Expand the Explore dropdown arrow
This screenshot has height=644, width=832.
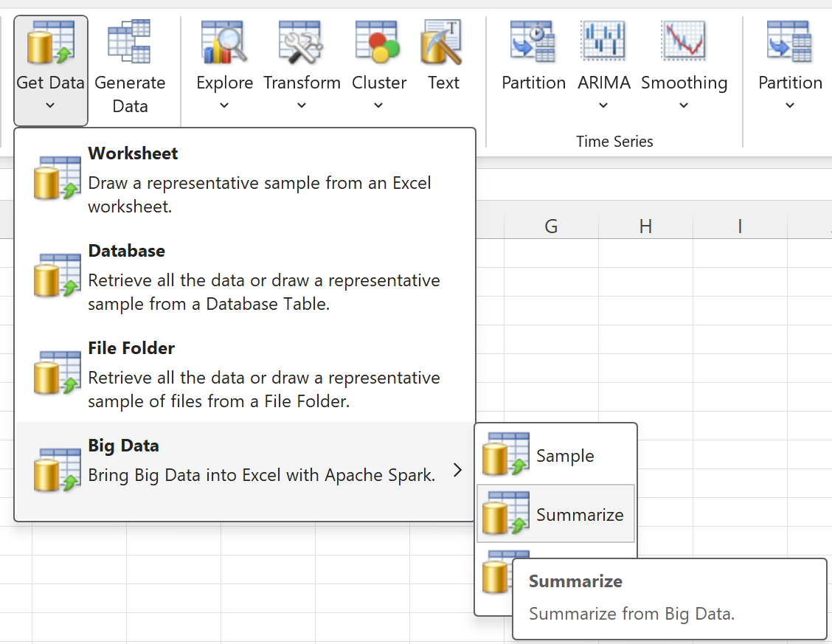point(224,105)
